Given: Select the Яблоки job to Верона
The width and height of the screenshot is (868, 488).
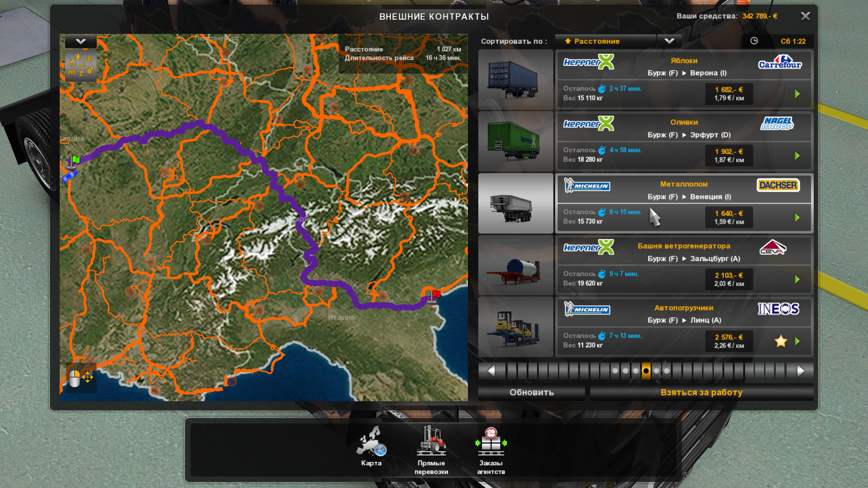Looking at the screenshot, I should click(684, 80).
